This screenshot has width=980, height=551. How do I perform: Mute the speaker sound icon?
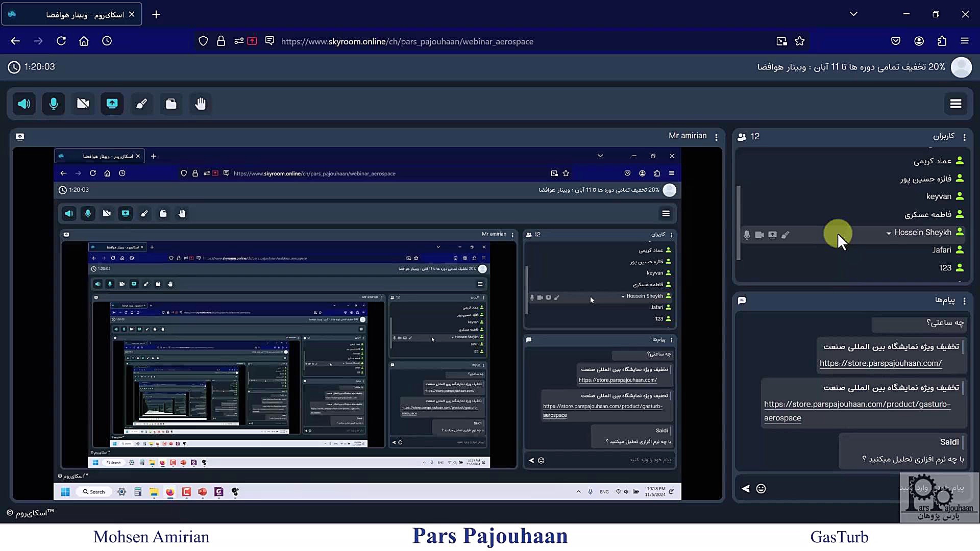pyautogui.click(x=24, y=104)
